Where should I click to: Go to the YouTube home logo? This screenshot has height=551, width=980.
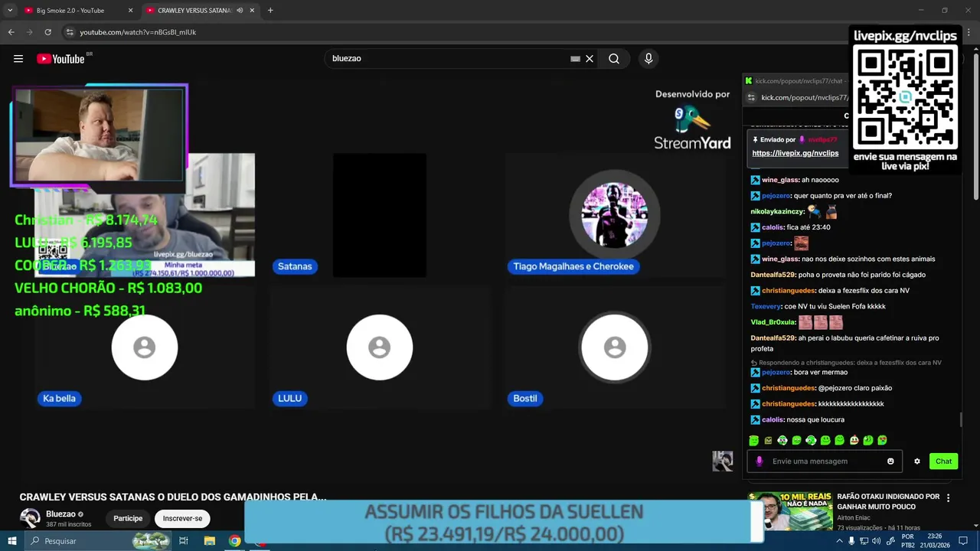pos(60,59)
